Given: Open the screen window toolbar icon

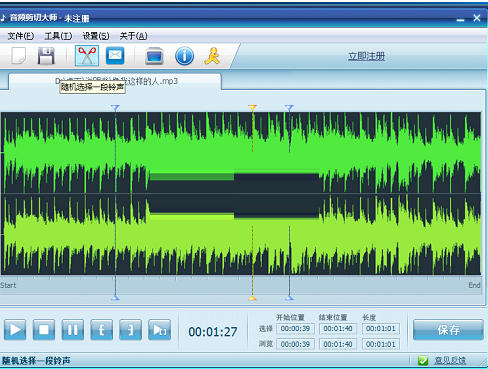Looking at the screenshot, I should pyautogui.click(x=154, y=56).
